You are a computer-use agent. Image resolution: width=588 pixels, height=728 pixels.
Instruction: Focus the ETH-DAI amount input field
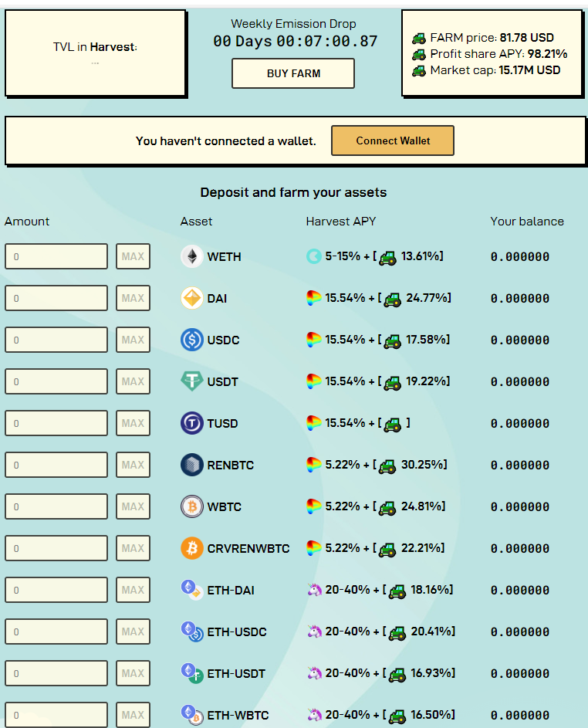coord(56,590)
